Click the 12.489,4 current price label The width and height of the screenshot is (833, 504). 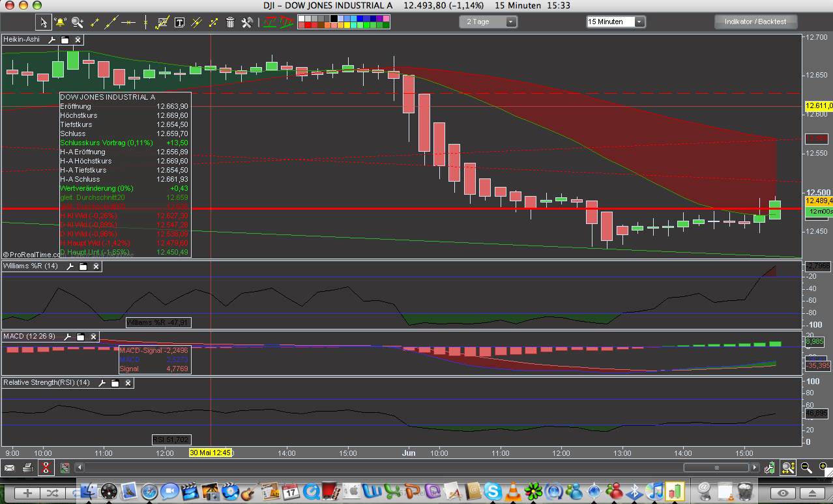pos(819,201)
